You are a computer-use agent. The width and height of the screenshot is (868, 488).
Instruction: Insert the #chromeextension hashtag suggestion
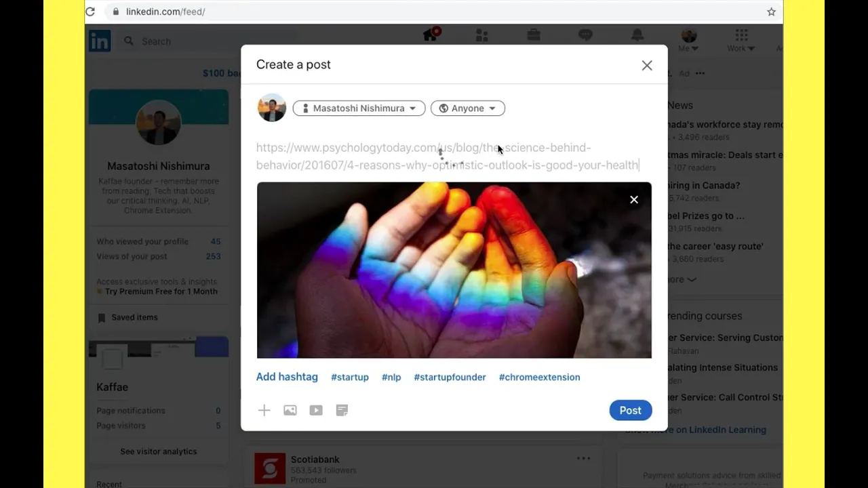point(540,378)
